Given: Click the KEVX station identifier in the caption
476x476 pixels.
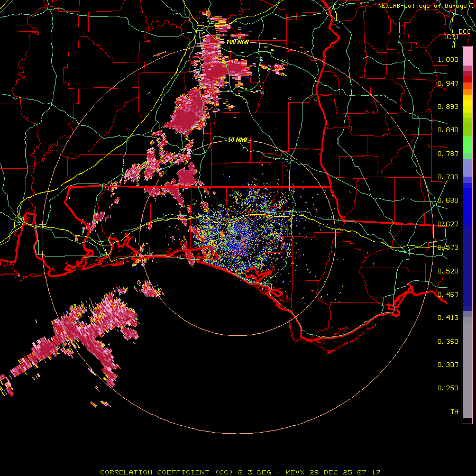Looking at the screenshot, I should (x=295, y=472).
